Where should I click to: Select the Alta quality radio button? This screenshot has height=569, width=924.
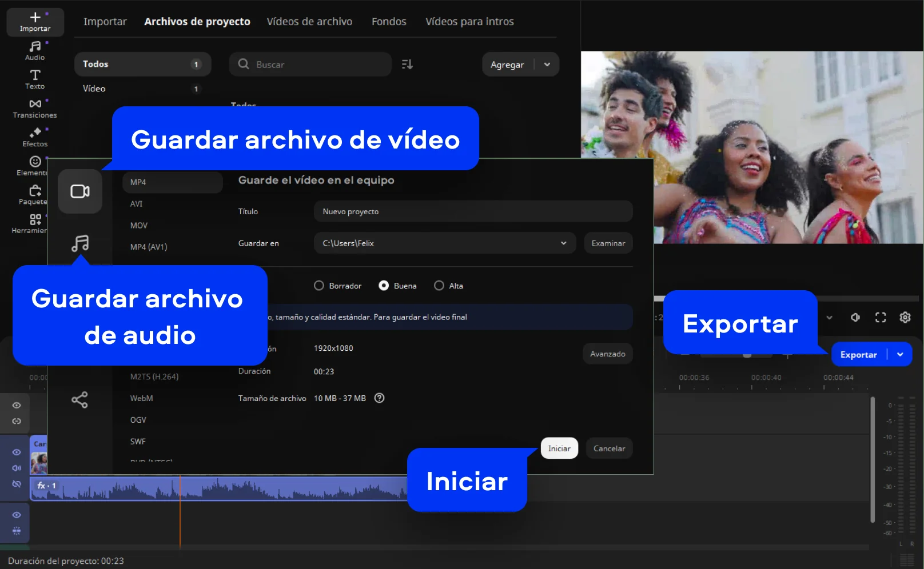point(439,286)
